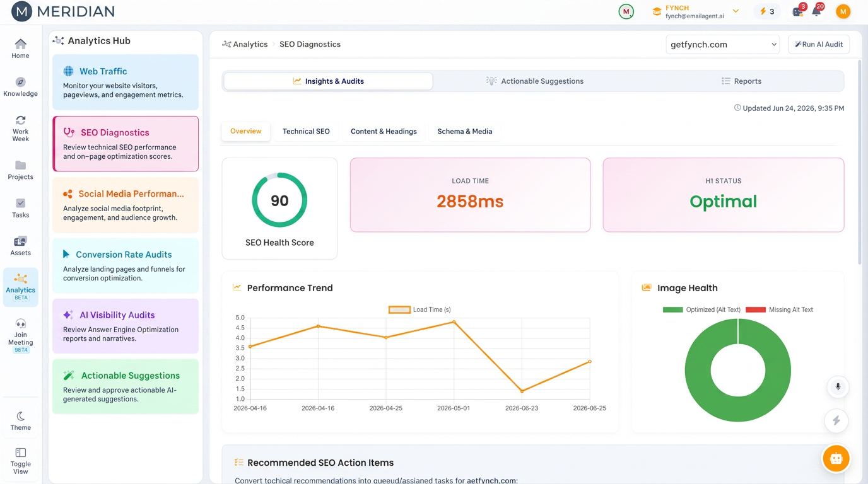This screenshot has height=484, width=868.
Task: Toggle the Missing Alt Text legend swatch
Action: (x=756, y=309)
